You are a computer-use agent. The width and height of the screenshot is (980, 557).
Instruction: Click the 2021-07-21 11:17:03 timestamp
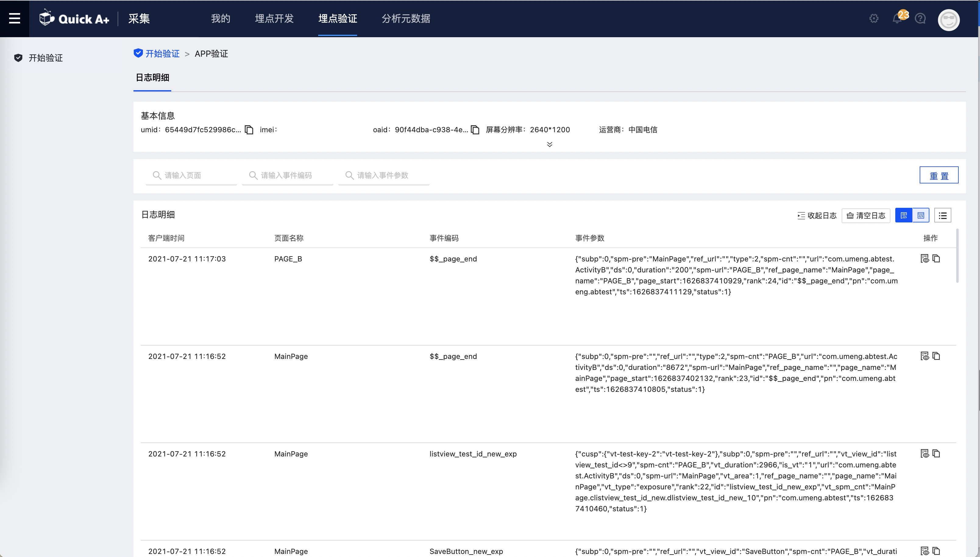[187, 259]
